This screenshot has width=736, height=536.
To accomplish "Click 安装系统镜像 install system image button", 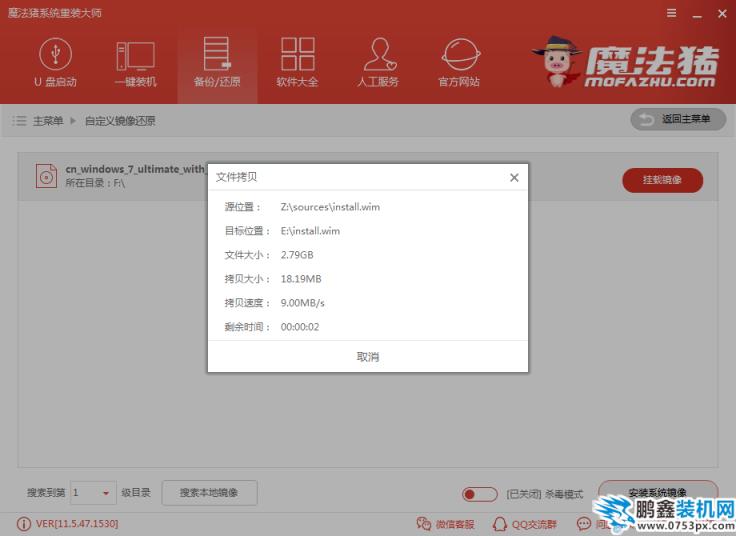I will 658,492.
